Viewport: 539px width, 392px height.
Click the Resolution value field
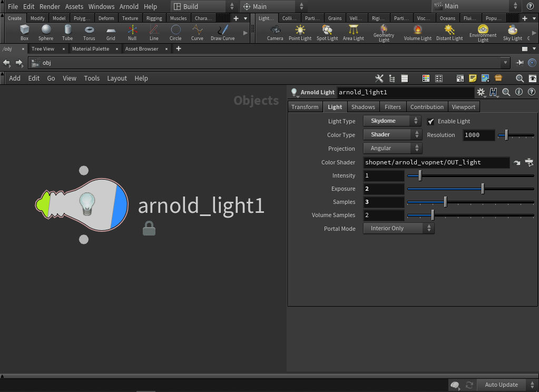point(479,135)
